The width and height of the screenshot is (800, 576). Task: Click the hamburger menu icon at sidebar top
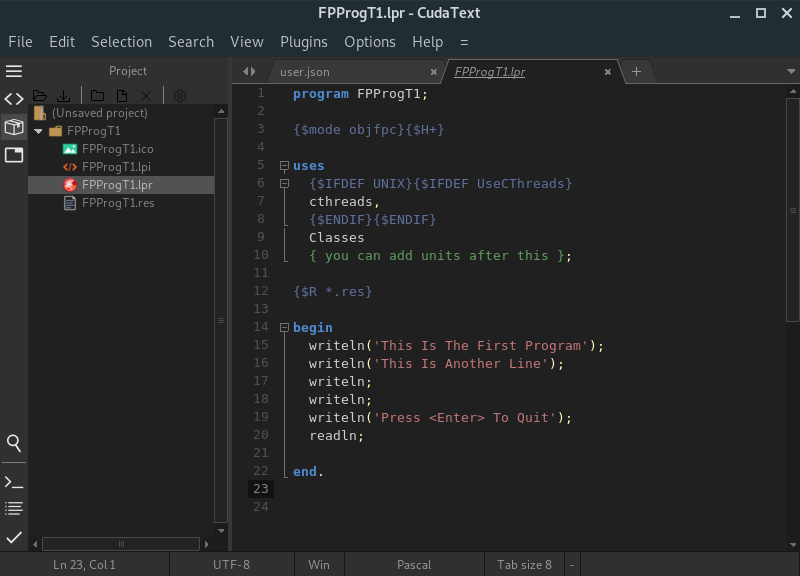pos(13,71)
